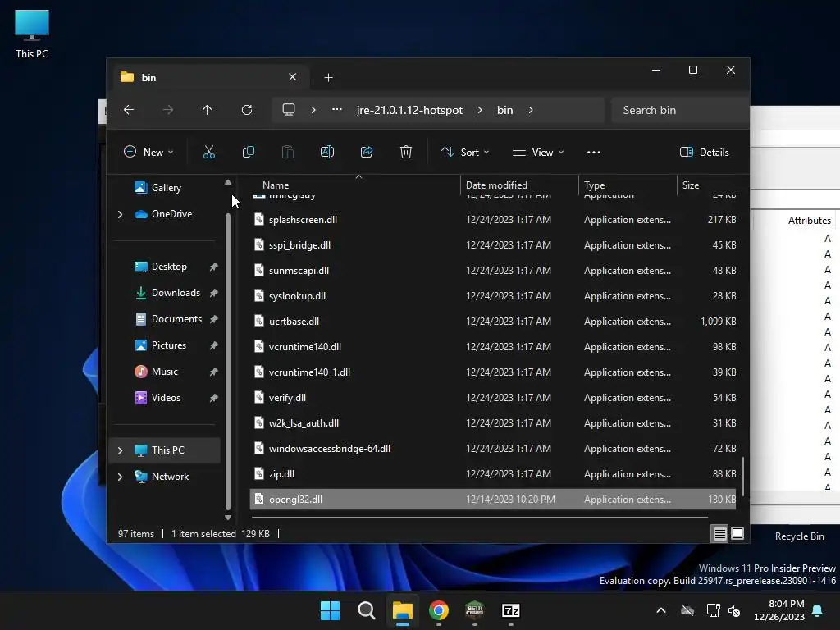840x630 pixels.
Task: Go up one folder level
Action: (x=207, y=110)
